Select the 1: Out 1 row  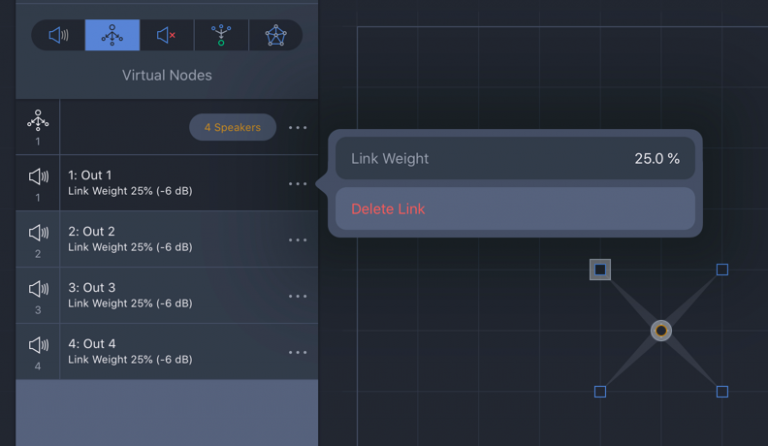point(170,183)
